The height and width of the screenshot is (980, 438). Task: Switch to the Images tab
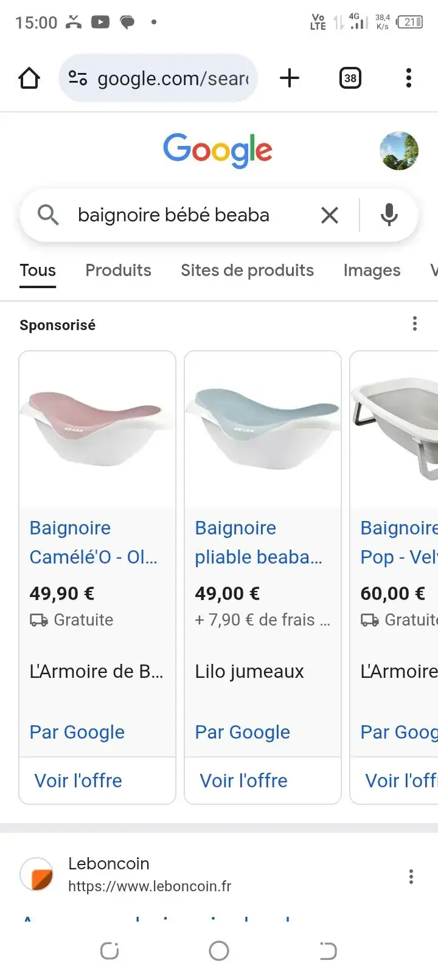(372, 271)
